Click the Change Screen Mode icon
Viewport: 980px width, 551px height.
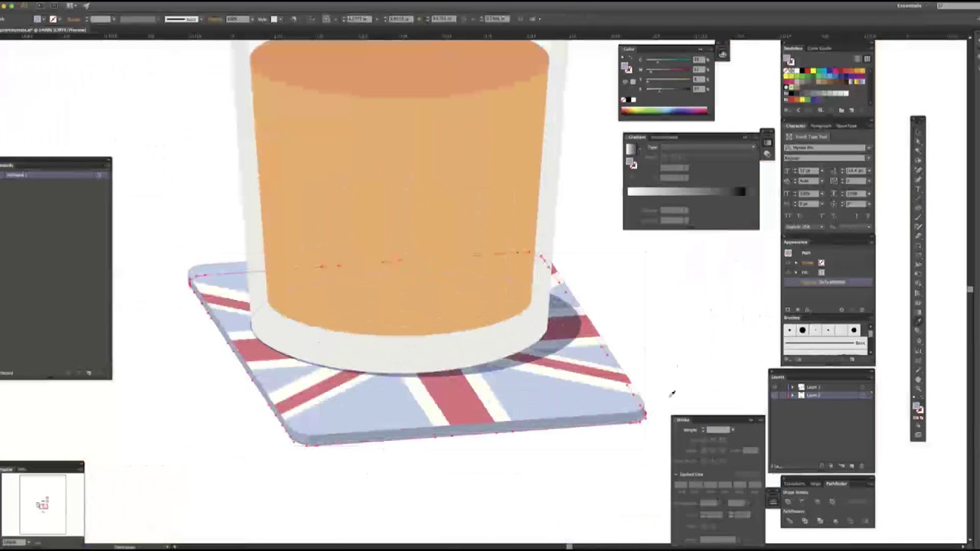[918, 435]
